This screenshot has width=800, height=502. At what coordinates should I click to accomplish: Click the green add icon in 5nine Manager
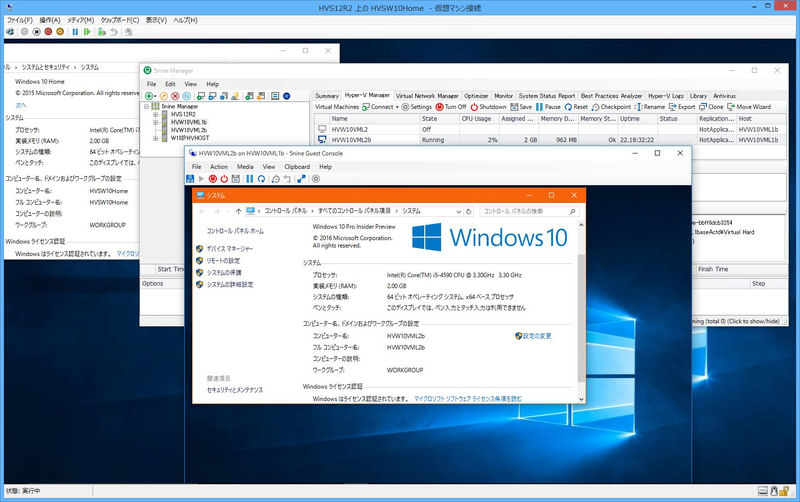(149, 95)
